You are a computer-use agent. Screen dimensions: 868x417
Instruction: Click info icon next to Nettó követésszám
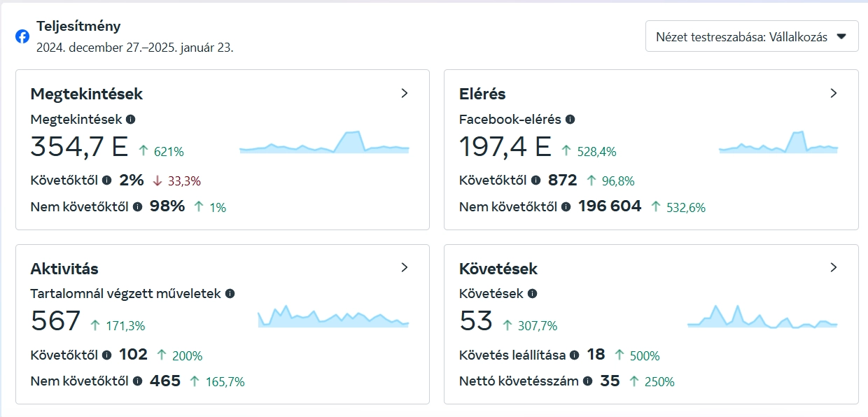tap(587, 381)
